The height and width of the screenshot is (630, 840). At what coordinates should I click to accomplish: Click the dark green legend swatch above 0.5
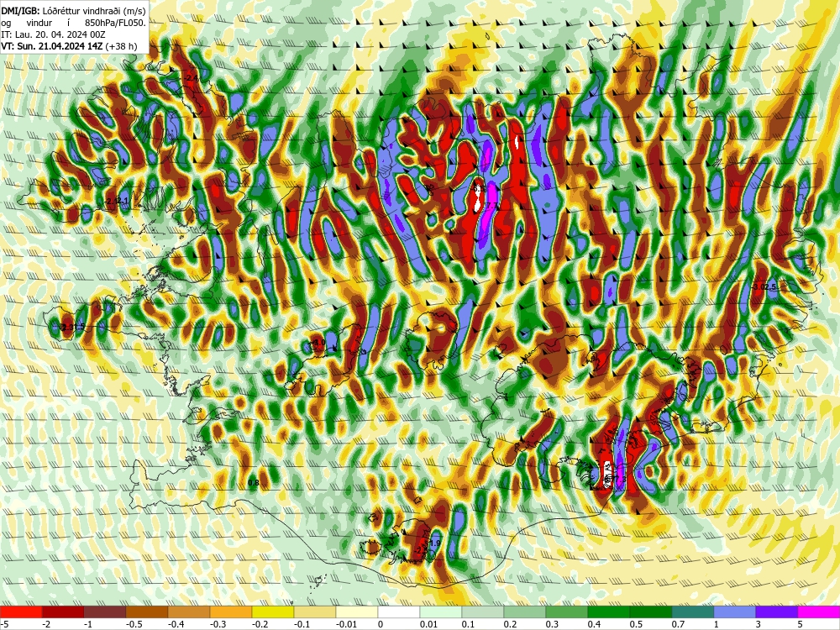(651, 612)
